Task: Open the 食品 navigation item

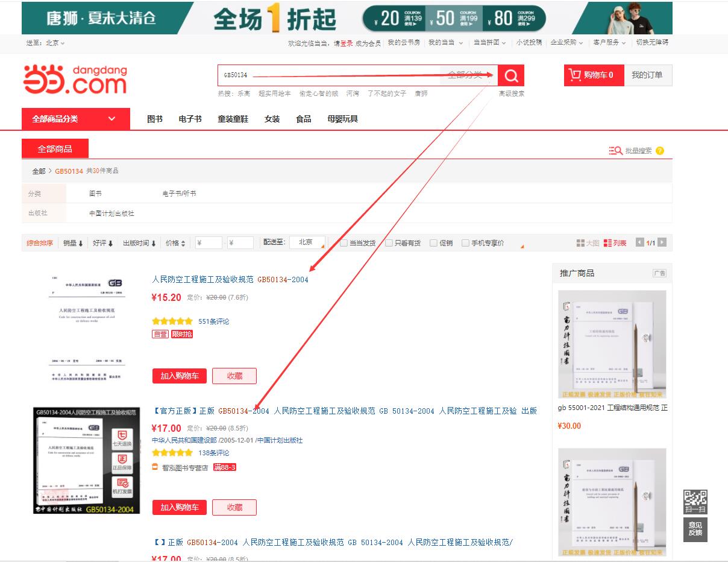Action: (304, 119)
